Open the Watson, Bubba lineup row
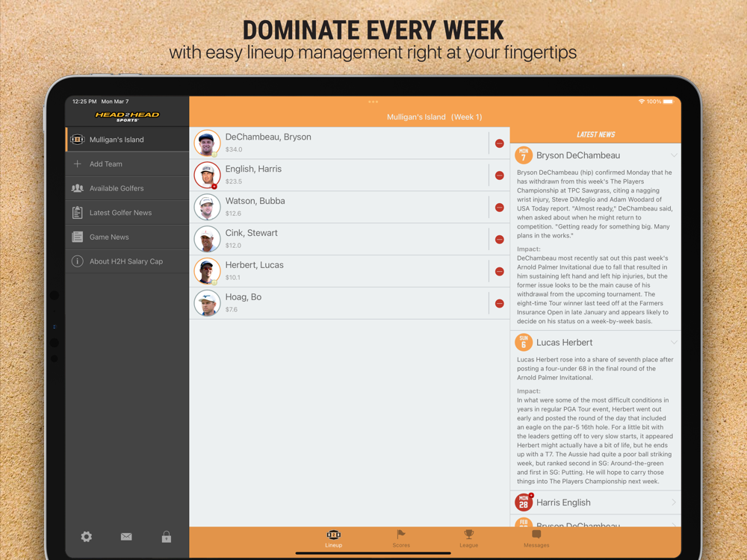 pos(349,207)
